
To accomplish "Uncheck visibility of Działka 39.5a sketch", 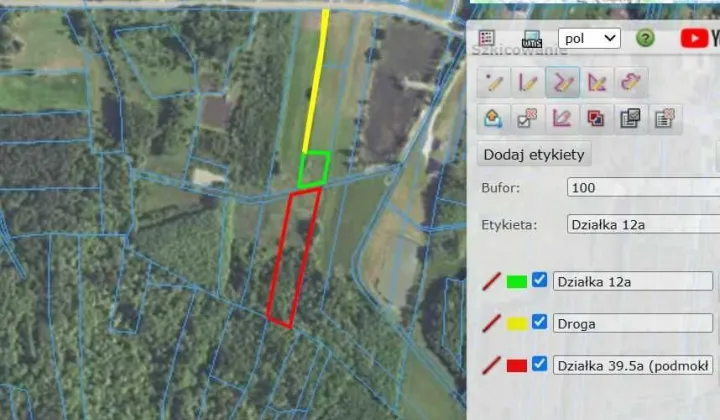I will (540, 364).
